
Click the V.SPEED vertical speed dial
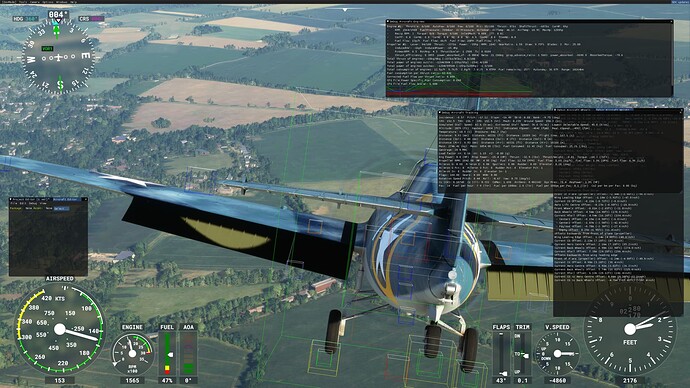(557, 354)
